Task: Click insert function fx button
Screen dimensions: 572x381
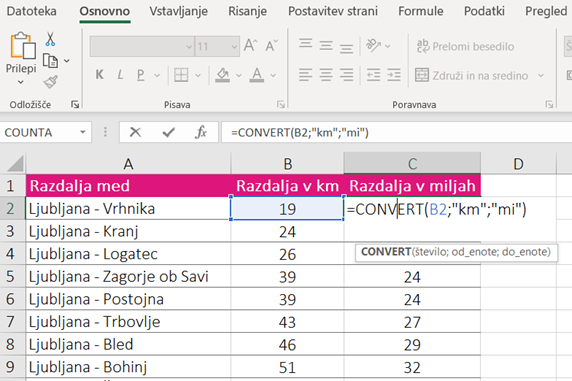Action: [201, 132]
